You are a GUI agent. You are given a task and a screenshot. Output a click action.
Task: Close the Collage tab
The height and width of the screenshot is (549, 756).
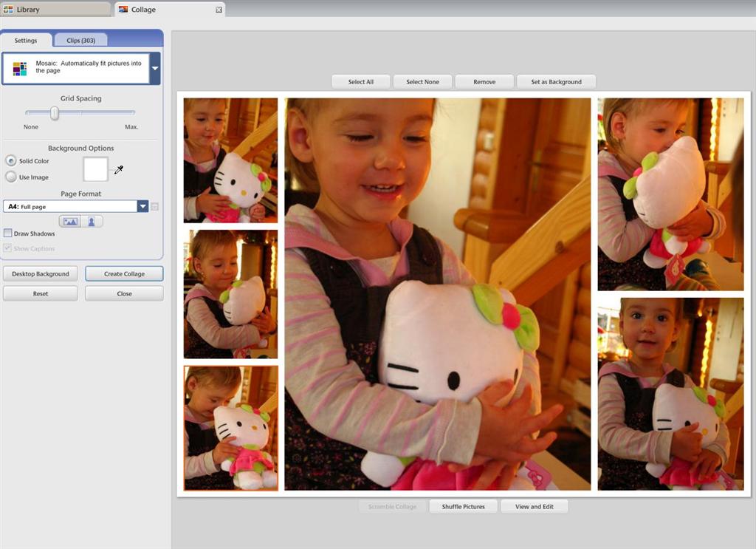click(219, 10)
